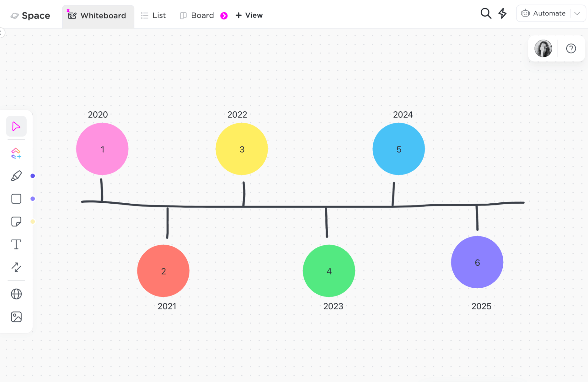Switch to the List tab
Viewport: 588px width, 382px height.
point(153,16)
